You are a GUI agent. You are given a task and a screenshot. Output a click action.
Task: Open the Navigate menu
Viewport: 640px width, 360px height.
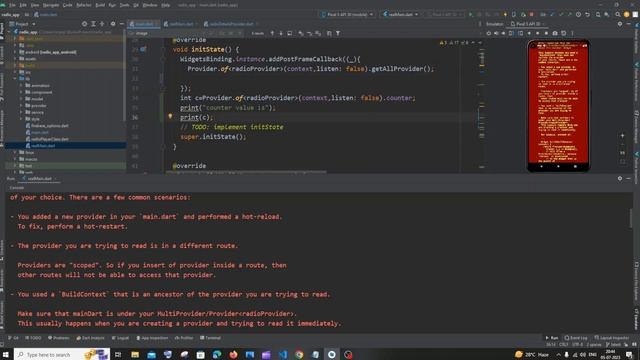51,5
